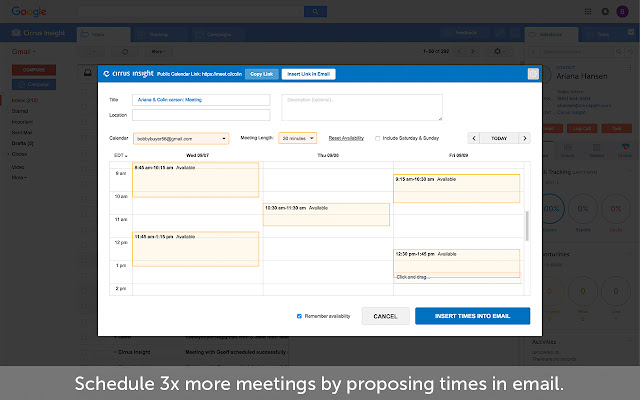Go to previous week arrow

pyautogui.click(x=474, y=138)
